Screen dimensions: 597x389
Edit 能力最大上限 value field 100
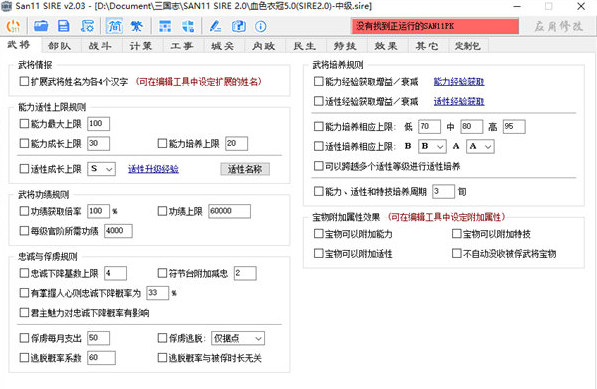point(99,124)
